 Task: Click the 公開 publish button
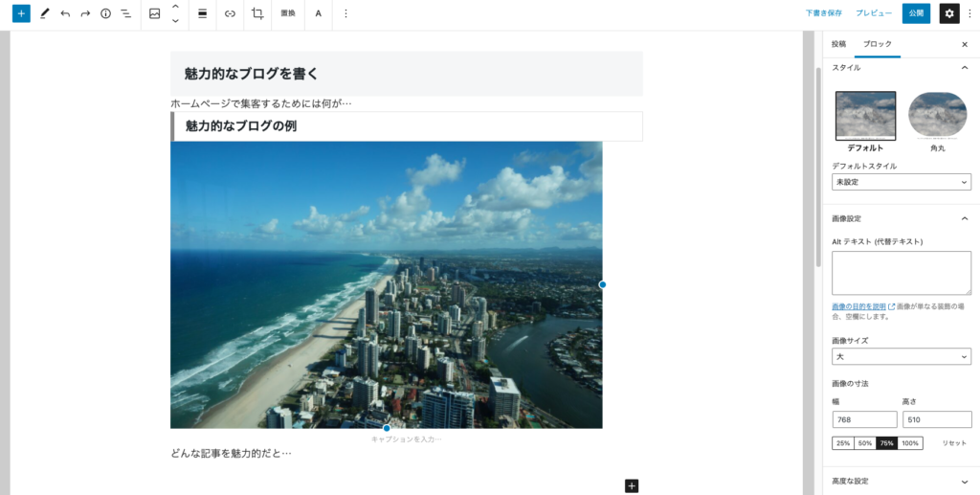point(916,13)
